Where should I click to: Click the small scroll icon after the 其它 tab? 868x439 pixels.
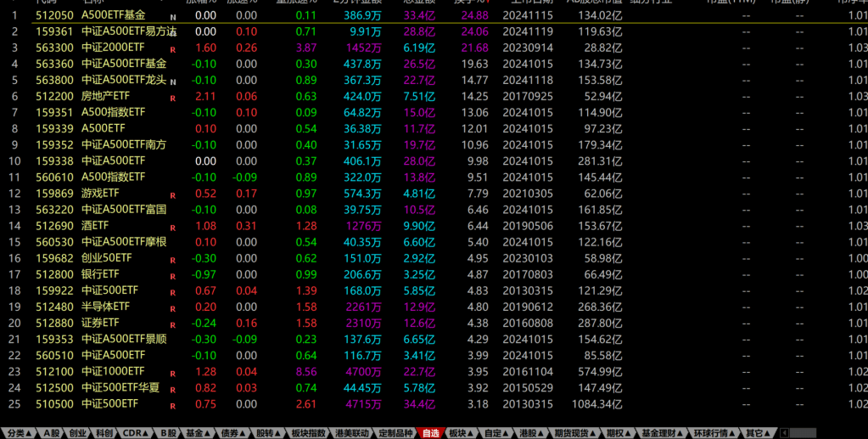pos(784,433)
